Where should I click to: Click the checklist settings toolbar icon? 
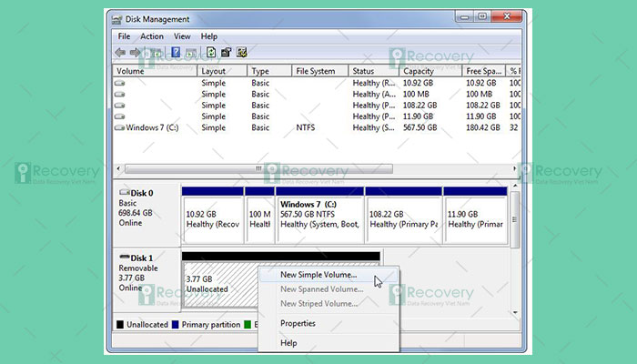tap(242, 52)
